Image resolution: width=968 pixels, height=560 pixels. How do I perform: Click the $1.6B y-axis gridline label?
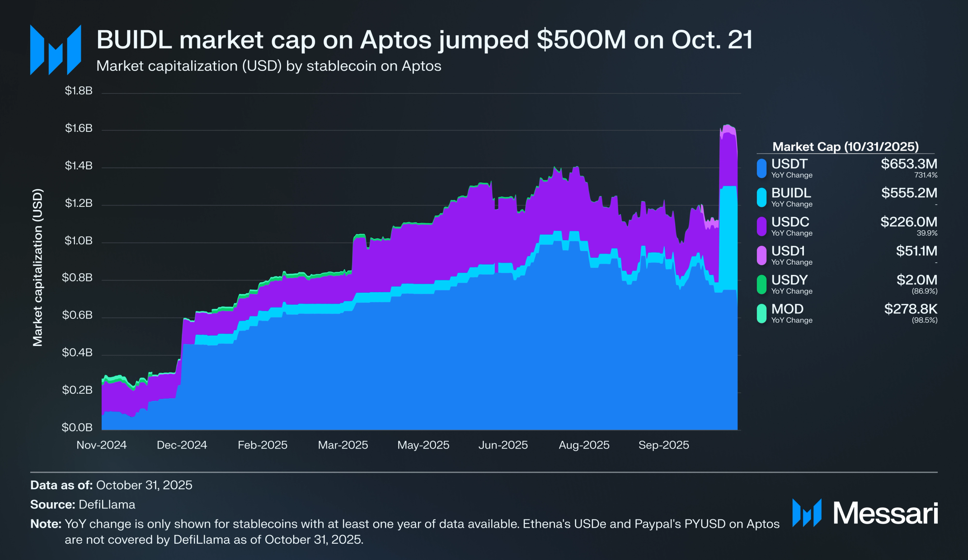click(79, 128)
